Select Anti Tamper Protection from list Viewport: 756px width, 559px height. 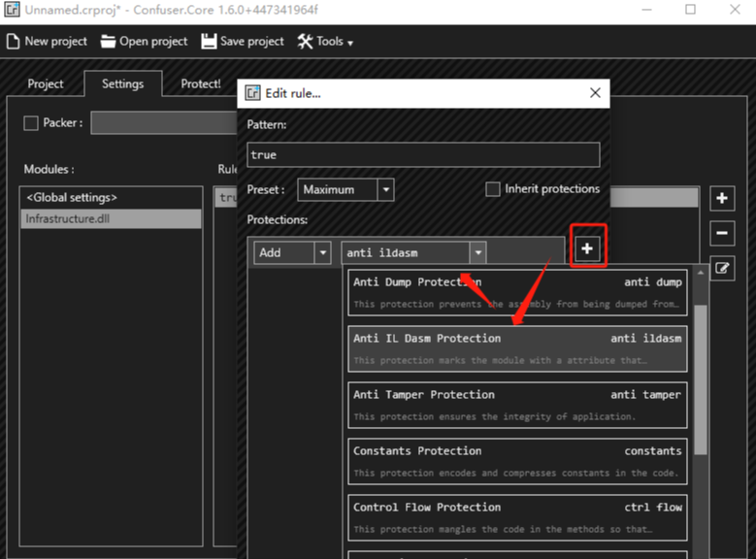[x=516, y=405]
